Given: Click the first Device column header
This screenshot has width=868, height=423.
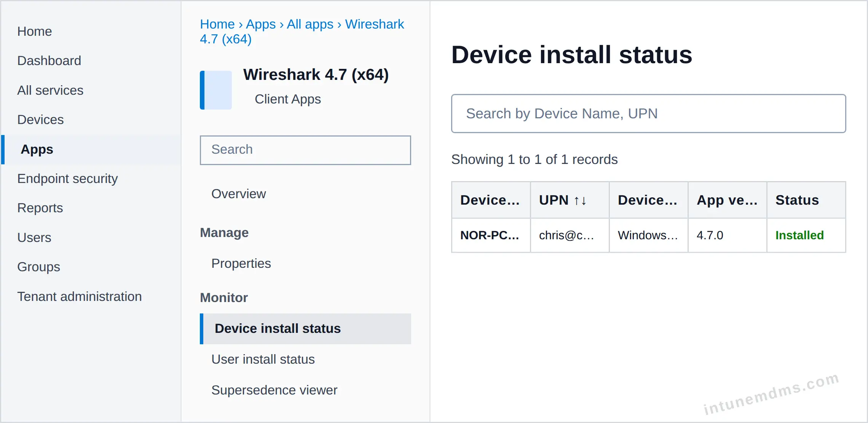Looking at the screenshot, I should [491, 200].
